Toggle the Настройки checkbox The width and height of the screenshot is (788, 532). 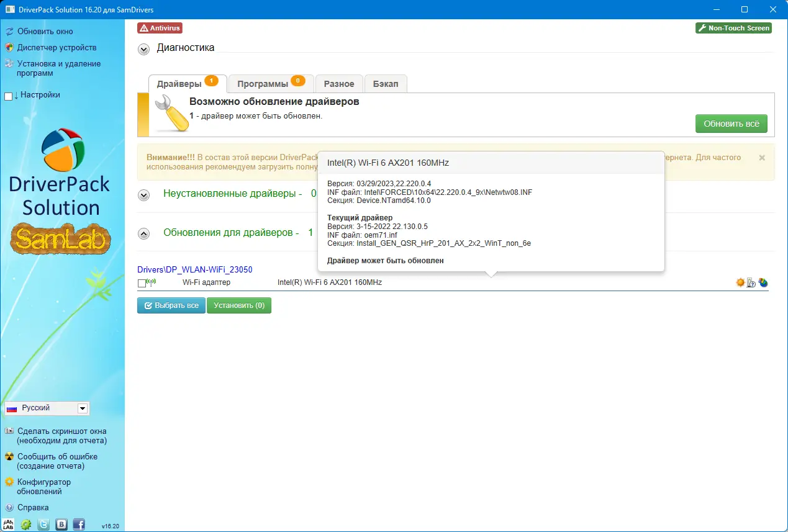(x=8, y=96)
